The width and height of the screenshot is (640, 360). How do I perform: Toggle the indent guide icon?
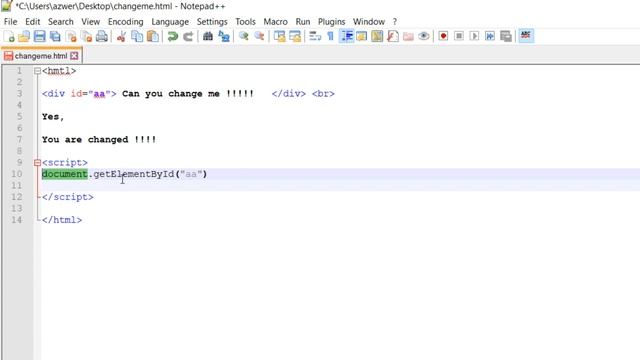coord(347,36)
